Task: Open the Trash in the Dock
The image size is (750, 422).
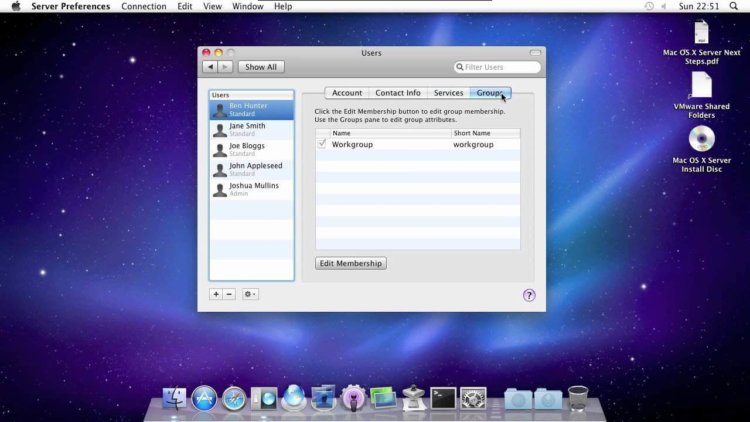Action: [x=578, y=398]
